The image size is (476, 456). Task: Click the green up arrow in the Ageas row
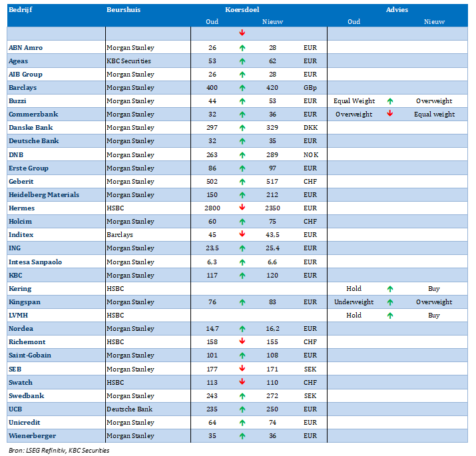point(242,61)
